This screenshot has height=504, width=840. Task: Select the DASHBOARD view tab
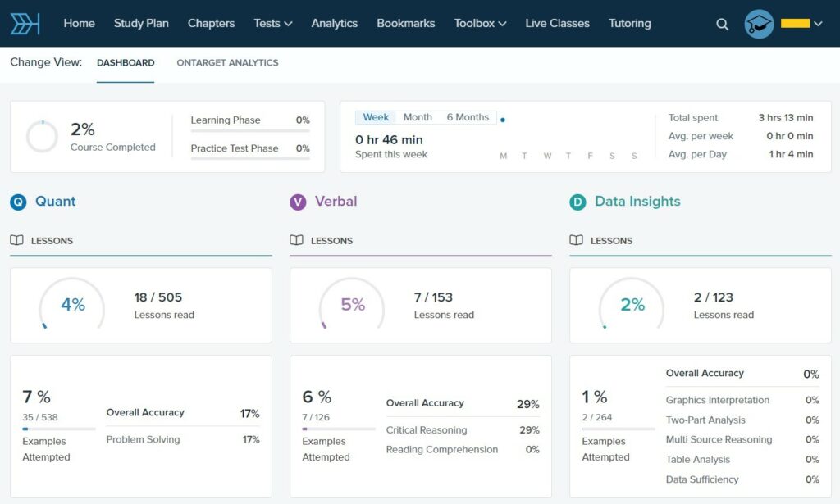(x=126, y=62)
